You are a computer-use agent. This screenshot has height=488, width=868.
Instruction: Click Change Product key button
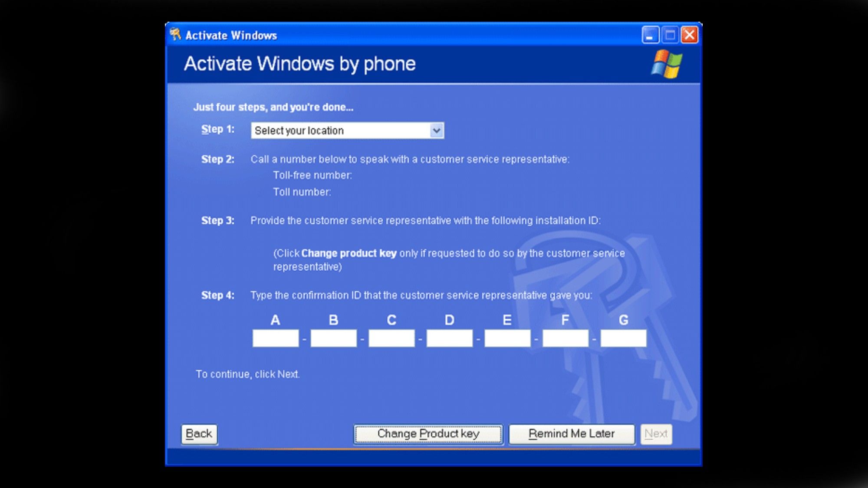(428, 434)
